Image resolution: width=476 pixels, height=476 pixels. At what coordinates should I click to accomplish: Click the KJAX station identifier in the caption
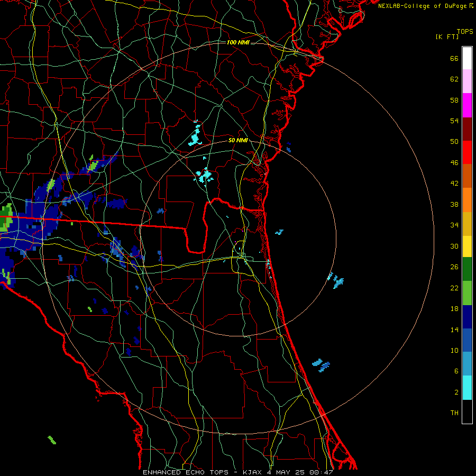[253, 472]
